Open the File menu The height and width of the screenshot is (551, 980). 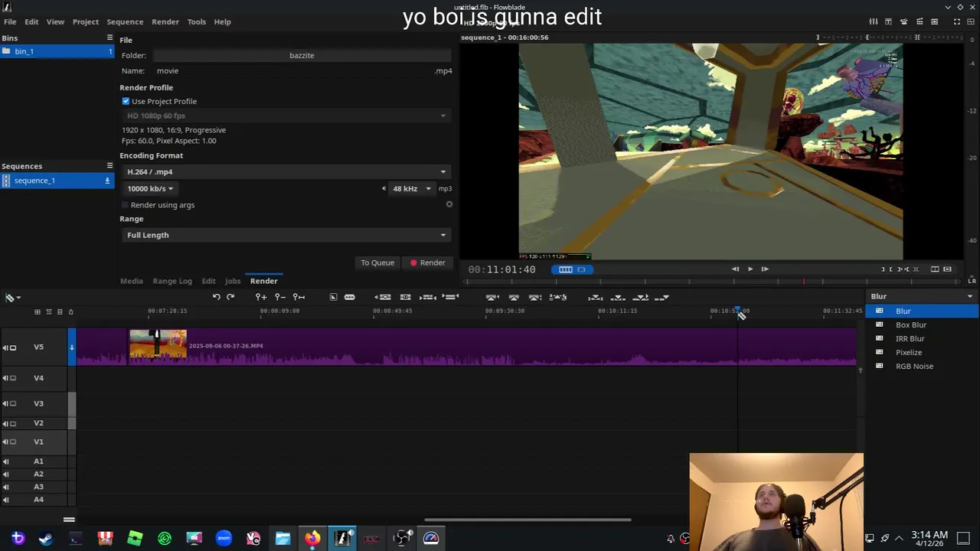pos(10,21)
